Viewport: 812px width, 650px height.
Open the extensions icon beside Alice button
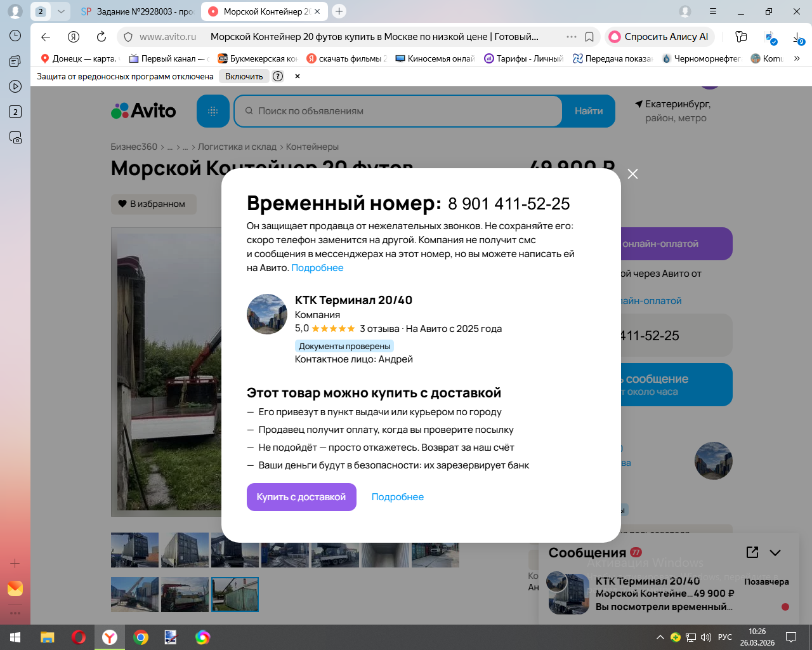click(741, 37)
